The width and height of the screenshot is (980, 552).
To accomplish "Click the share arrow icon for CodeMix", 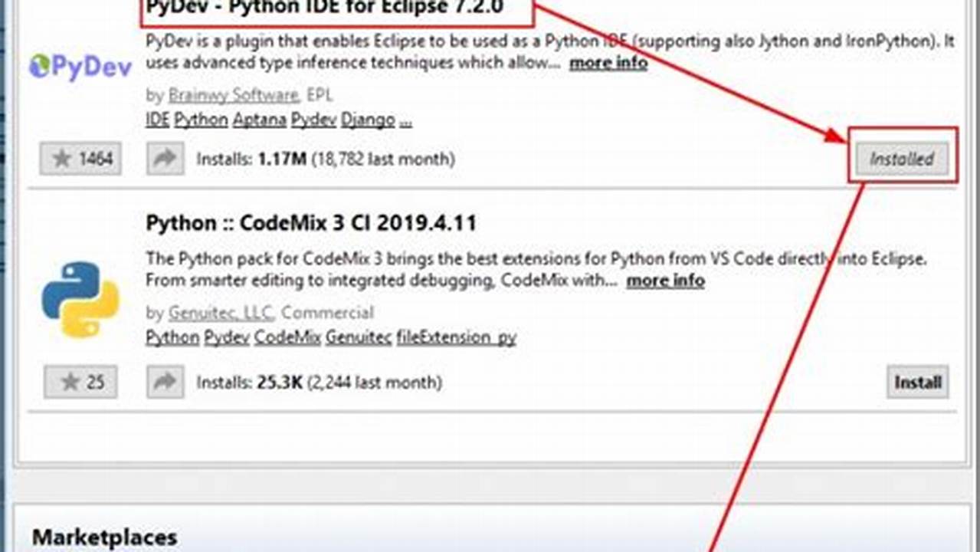I will pyautogui.click(x=164, y=382).
